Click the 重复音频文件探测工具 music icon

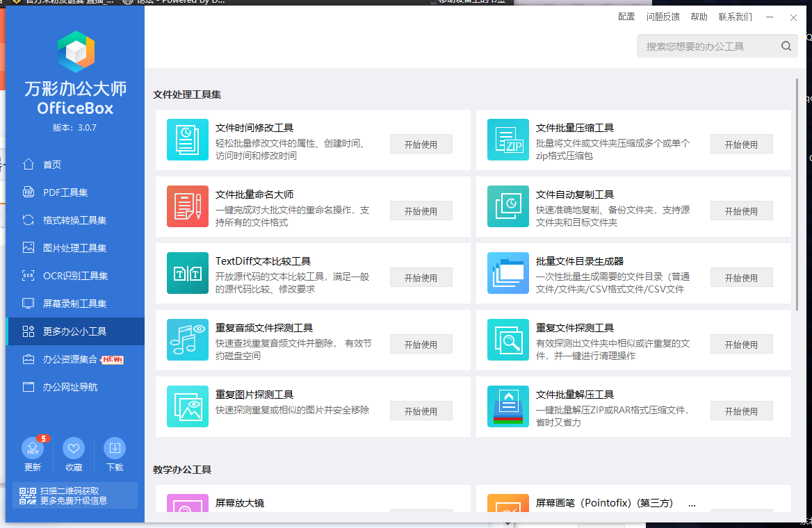pyautogui.click(x=188, y=340)
